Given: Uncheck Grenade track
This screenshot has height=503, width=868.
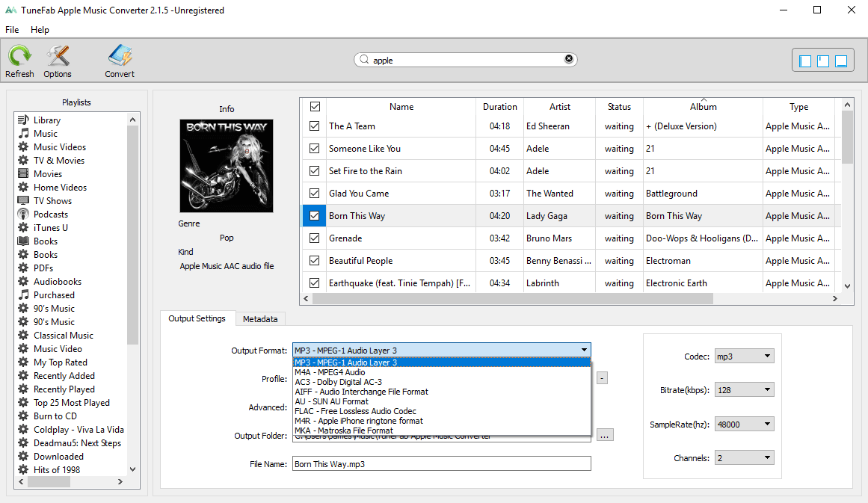Looking at the screenshot, I should coord(315,238).
